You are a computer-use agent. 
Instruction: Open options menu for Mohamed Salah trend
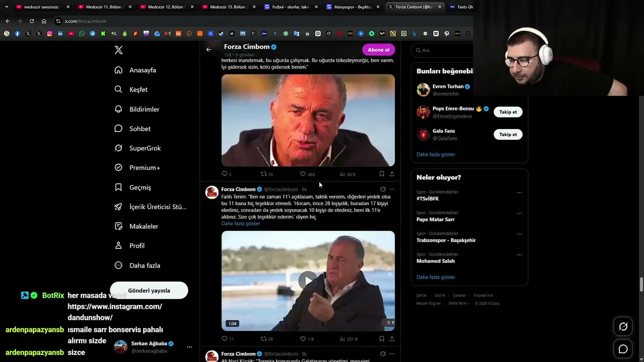pyautogui.click(x=519, y=255)
